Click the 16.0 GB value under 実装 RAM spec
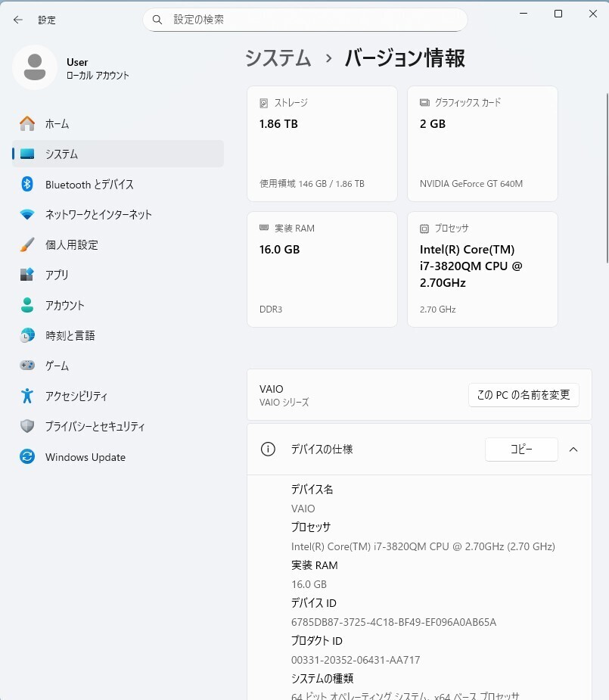The height and width of the screenshot is (700, 609). pos(309,584)
